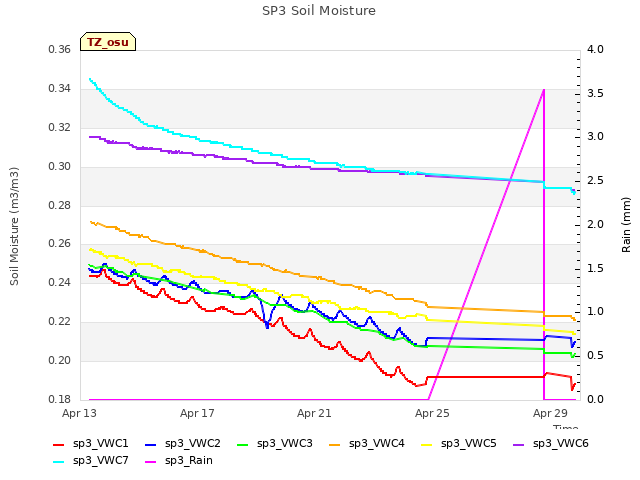Click the blue sp3_VWC2 legend swatch

[x=151, y=444]
